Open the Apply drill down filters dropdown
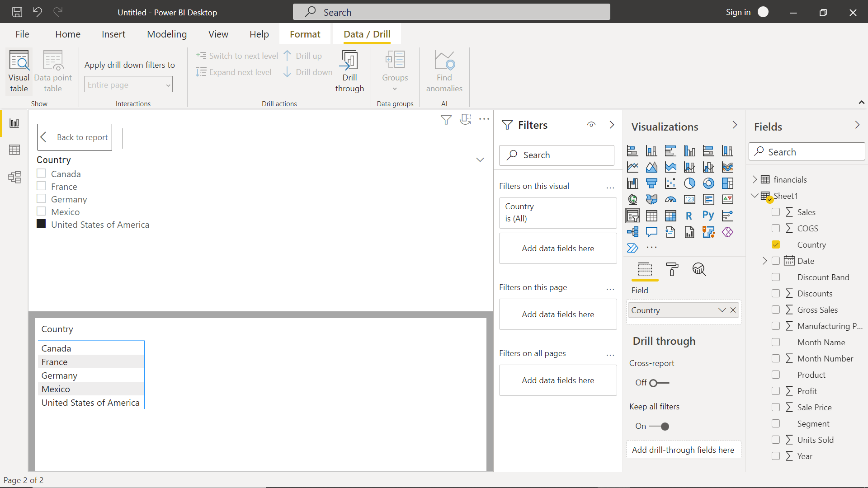The height and width of the screenshot is (488, 868). pos(128,84)
